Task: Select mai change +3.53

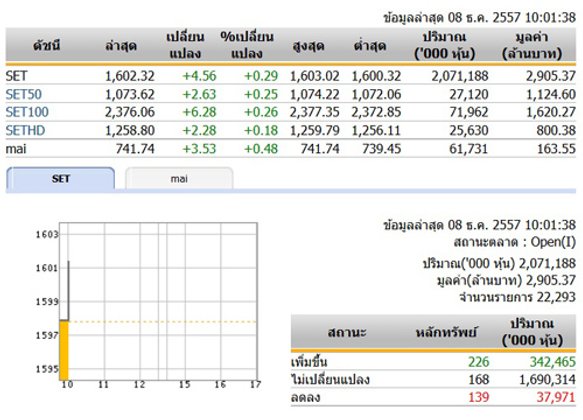Action: point(199,149)
